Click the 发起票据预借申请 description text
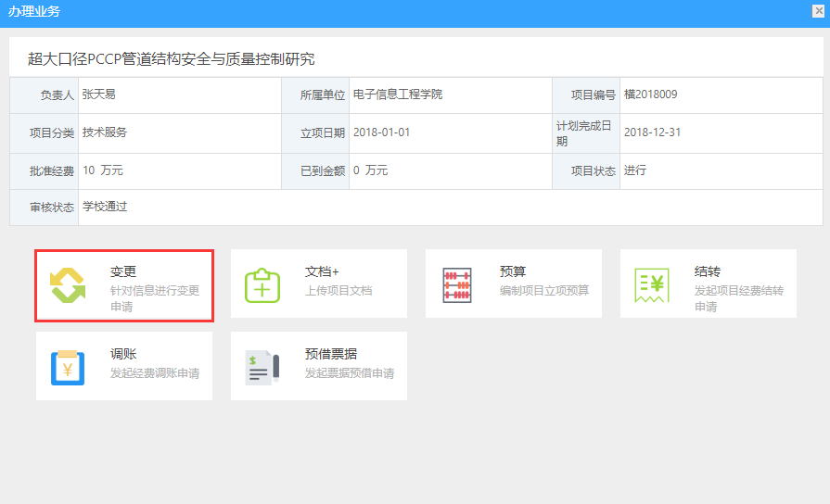This screenshot has height=504, width=830. click(x=350, y=373)
